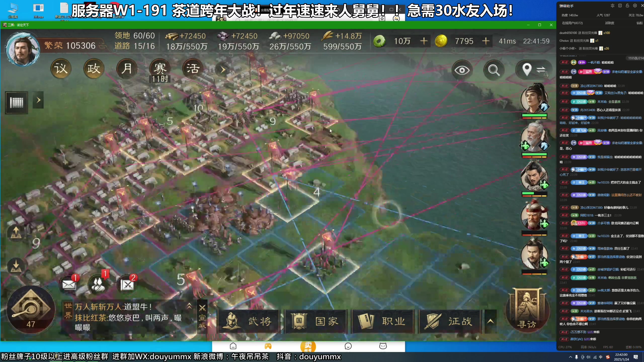Image resolution: width=644 pixels, height=362 pixels.
Task: Open the 国家 nation menu
Action: 315,321
